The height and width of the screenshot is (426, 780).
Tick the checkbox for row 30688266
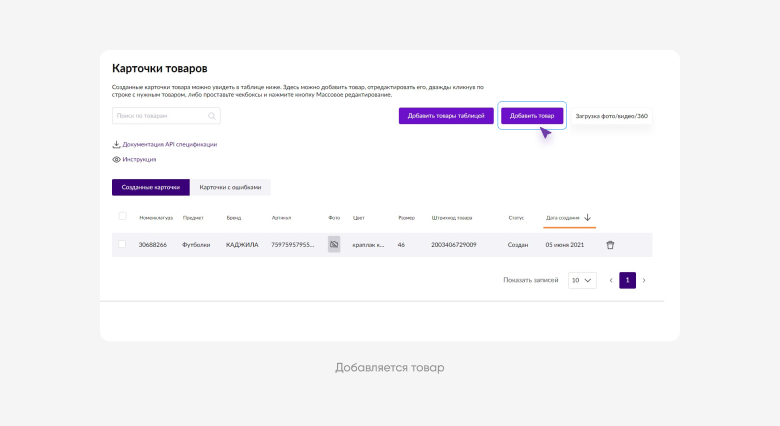pyautogui.click(x=122, y=244)
